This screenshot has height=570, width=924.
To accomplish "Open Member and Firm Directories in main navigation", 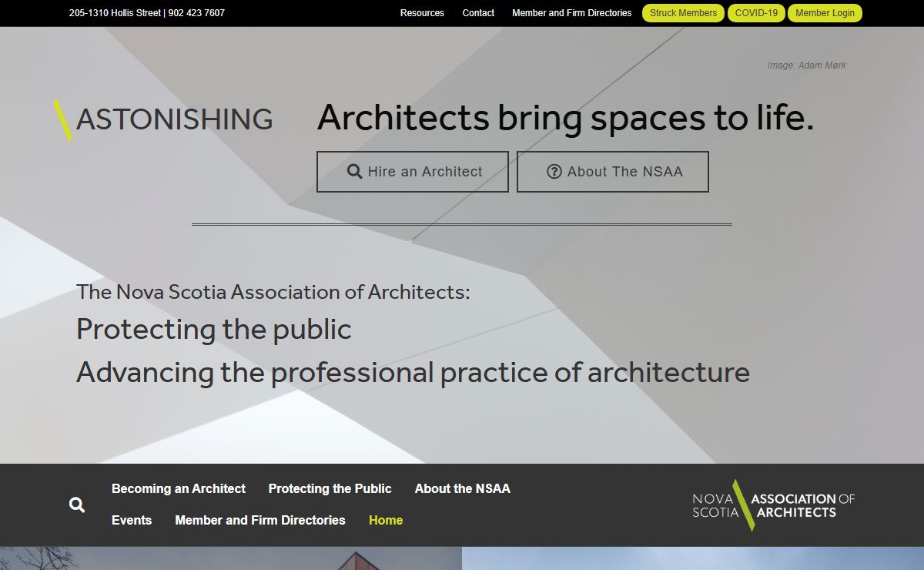I will (260, 520).
